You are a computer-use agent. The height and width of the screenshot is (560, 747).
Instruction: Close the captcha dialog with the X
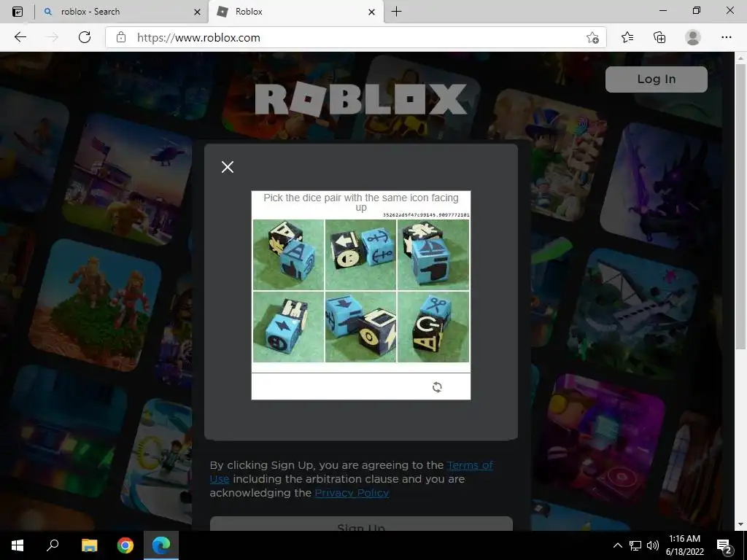pos(228,167)
